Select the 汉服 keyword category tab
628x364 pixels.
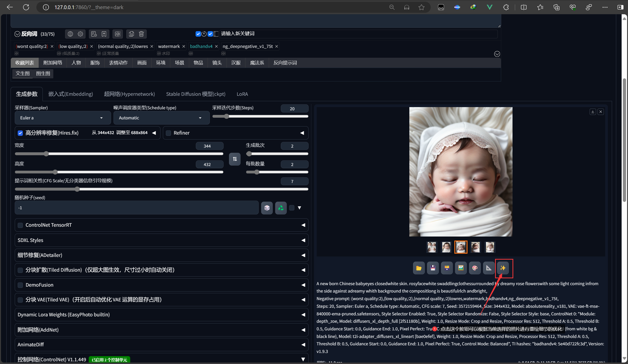tap(236, 63)
